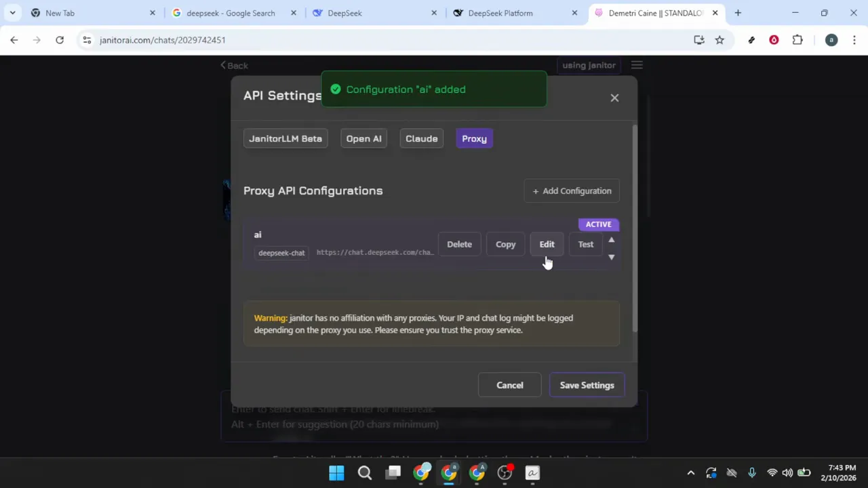Open the Extensions puzzle menu

pos(797,40)
